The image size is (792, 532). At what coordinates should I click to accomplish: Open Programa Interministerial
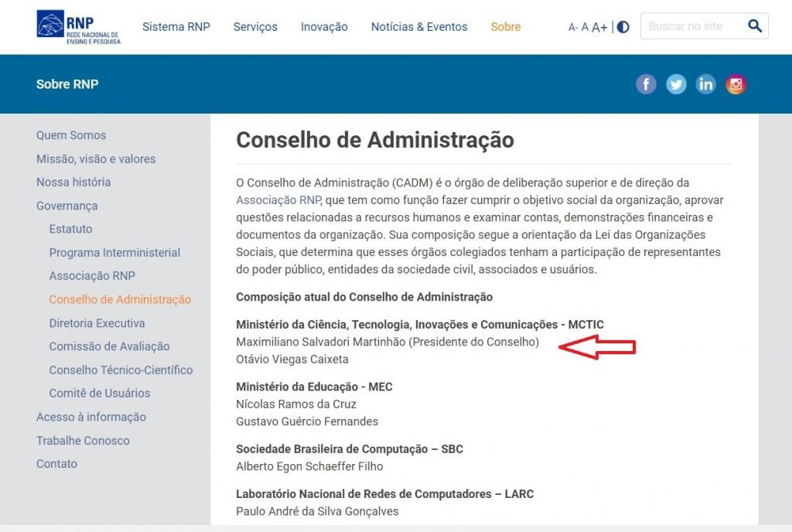click(114, 252)
